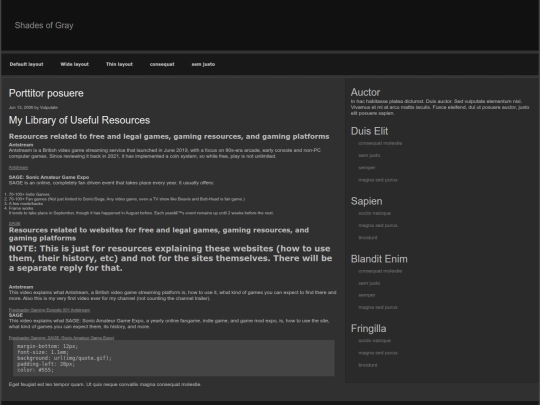Open Freeloader Gaming: SAGE expo link
Viewport: 540px width, 405px height.
(61, 338)
